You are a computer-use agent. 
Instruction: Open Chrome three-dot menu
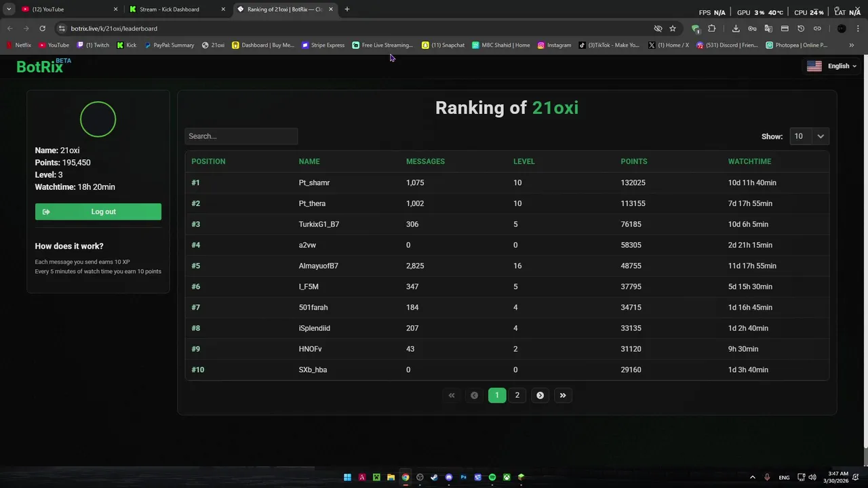[x=858, y=28]
